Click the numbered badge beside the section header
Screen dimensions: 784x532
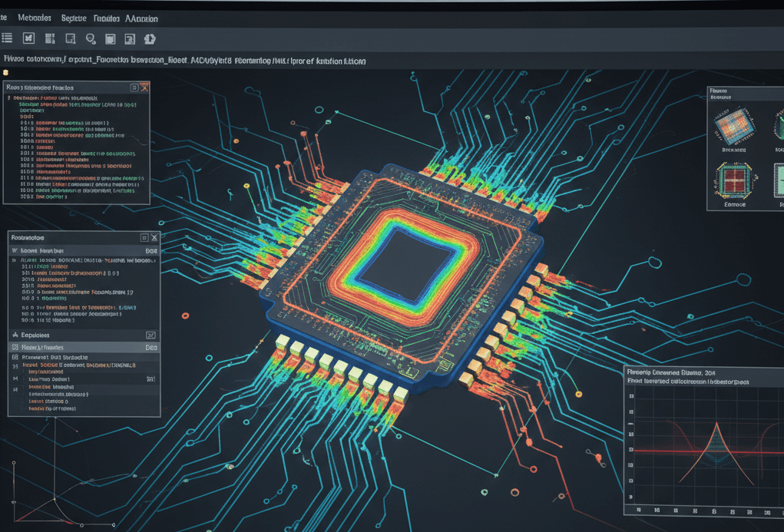[x=151, y=335]
